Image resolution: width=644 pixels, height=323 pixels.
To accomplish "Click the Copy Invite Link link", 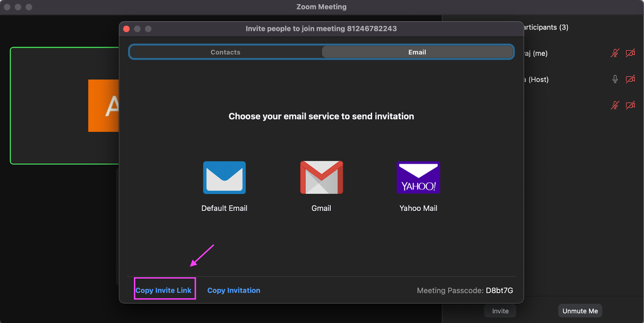I will click(163, 290).
